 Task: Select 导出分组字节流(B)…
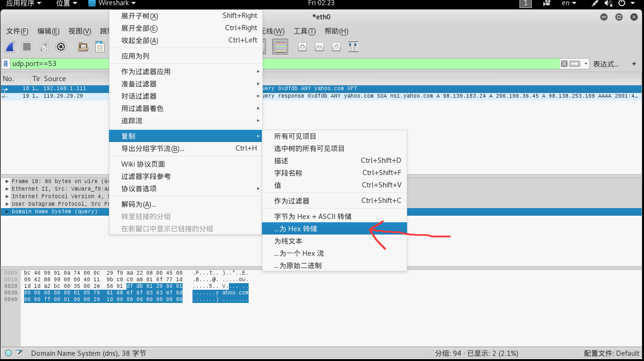pos(186,149)
